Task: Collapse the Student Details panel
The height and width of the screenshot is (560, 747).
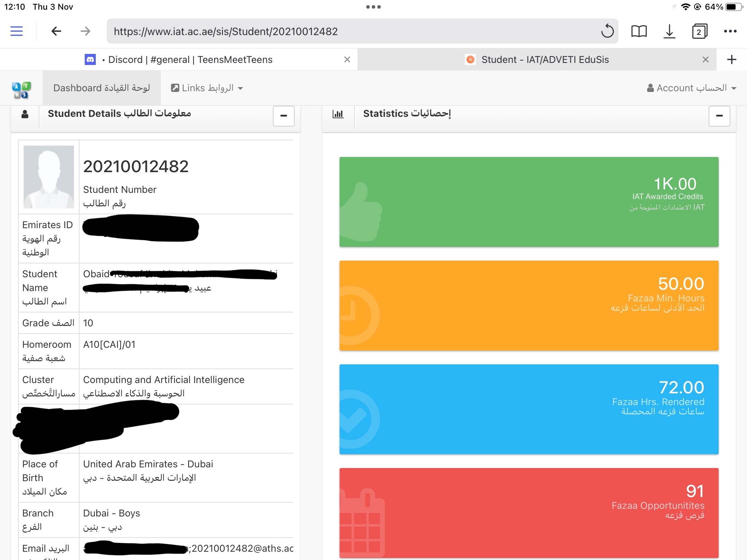Action: click(x=284, y=116)
